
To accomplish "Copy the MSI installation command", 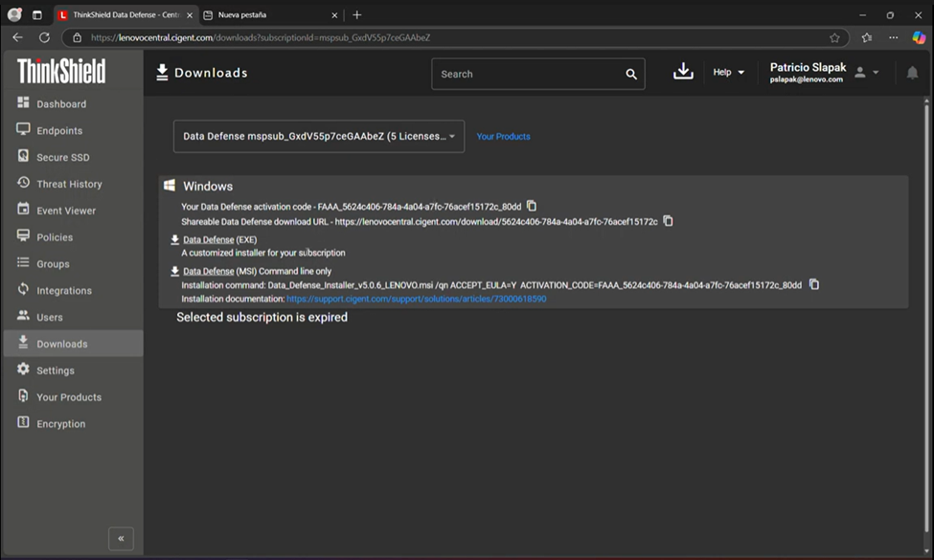I will point(814,284).
